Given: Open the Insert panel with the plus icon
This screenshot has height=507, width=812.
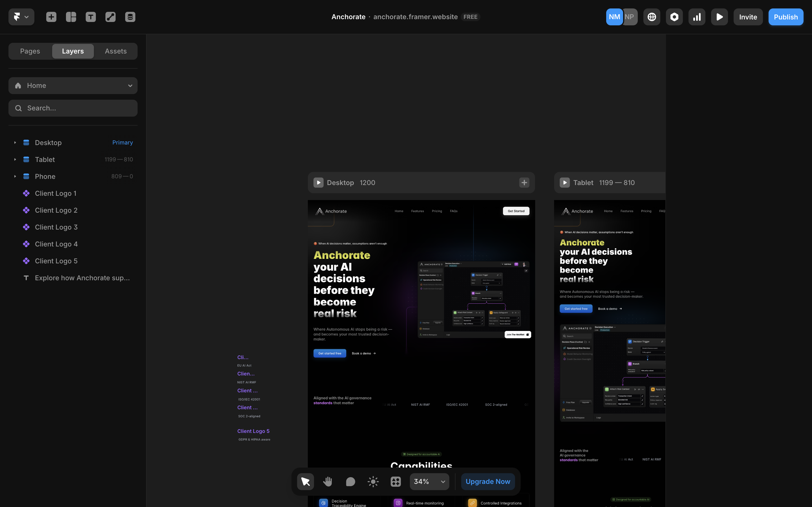Looking at the screenshot, I should click(51, 16).
